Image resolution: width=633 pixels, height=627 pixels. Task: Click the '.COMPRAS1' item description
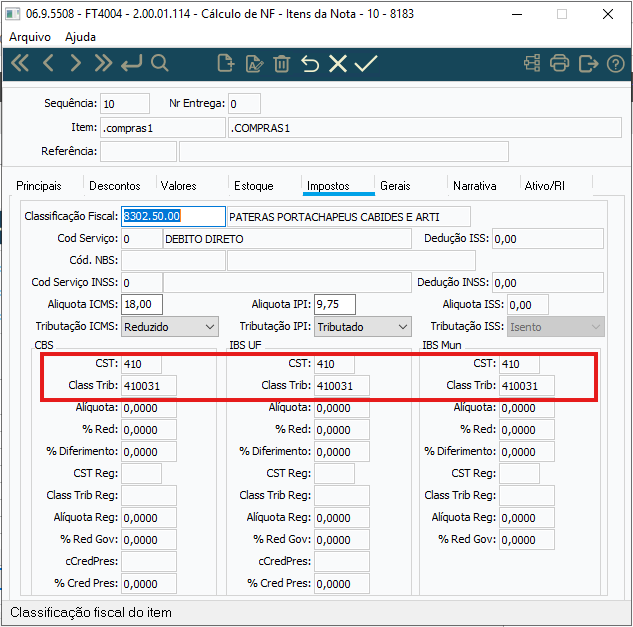(x=425, y=128)
